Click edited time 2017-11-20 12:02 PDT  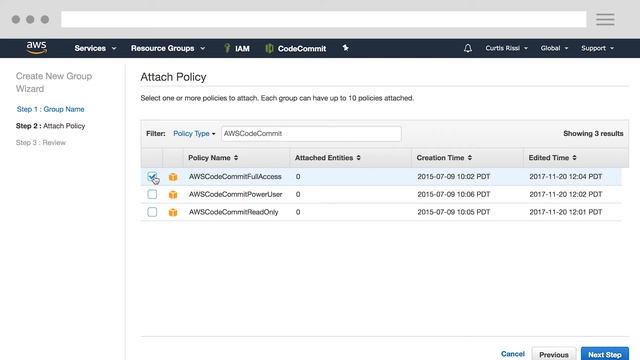[566, 194]
